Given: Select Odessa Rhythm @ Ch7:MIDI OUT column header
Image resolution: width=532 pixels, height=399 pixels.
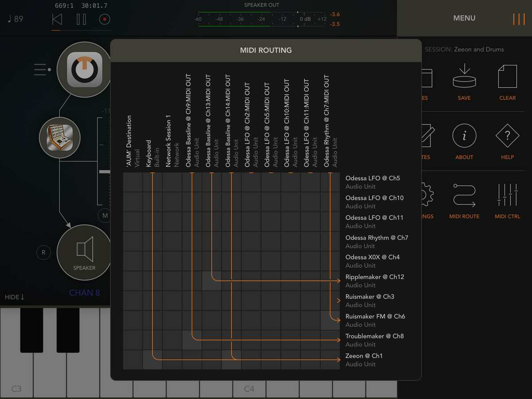Looking at the screenshot, I should coord(330,121).
